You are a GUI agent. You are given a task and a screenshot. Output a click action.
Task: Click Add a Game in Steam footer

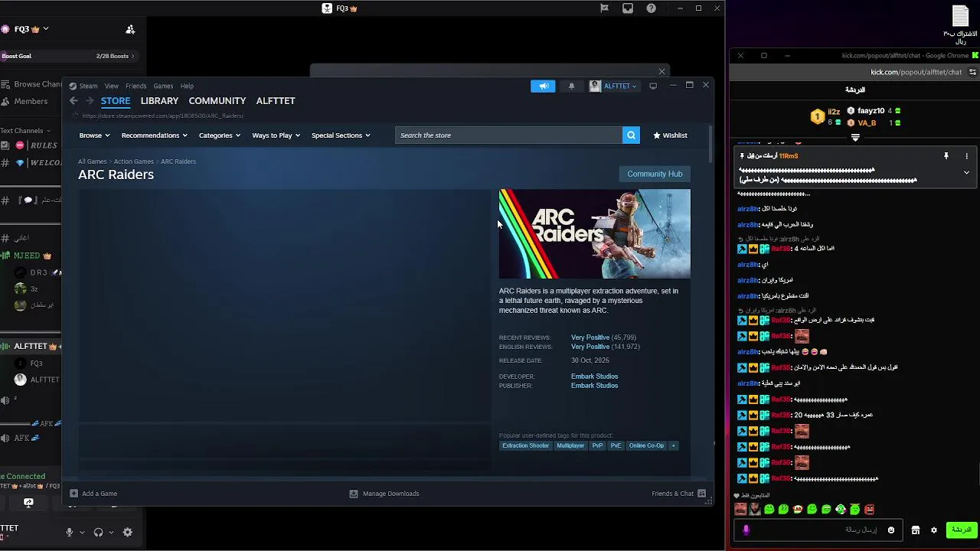click(x=93, y=494)
